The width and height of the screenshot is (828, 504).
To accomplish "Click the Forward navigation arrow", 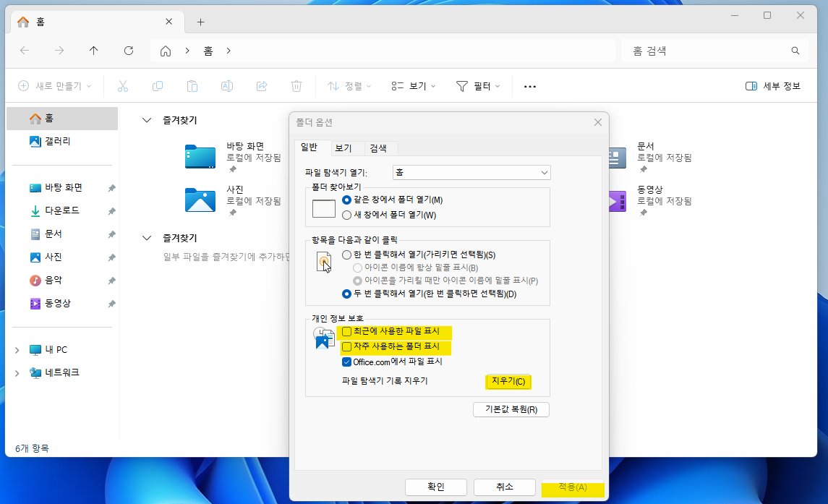I will coord(59,51).
